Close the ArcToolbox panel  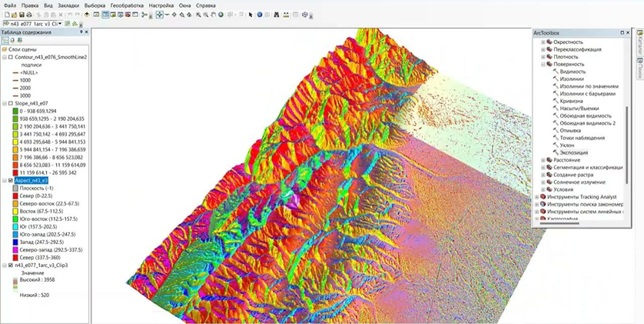[629, 32]
